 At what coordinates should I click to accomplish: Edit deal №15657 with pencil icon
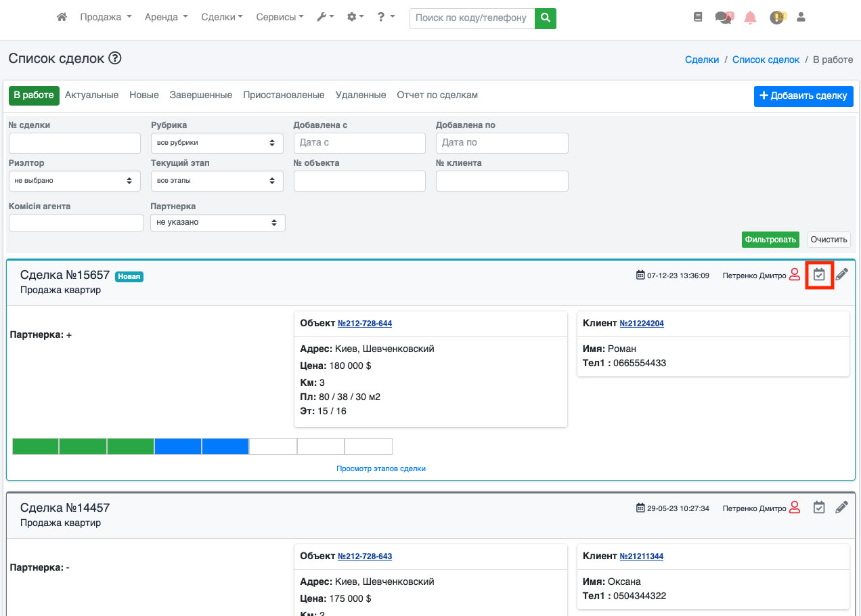coord(841,275)
